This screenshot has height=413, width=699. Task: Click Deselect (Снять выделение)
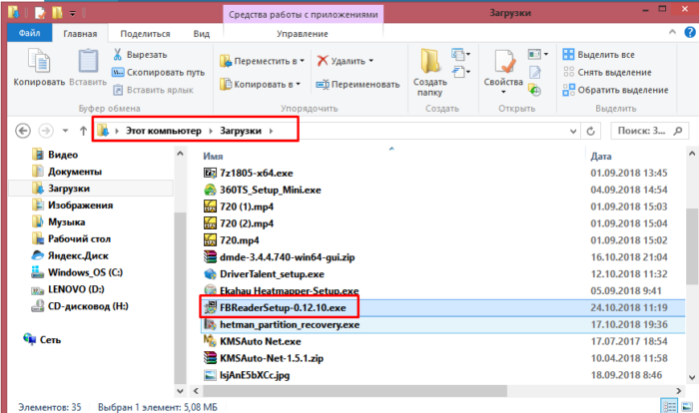click(607, 72)
